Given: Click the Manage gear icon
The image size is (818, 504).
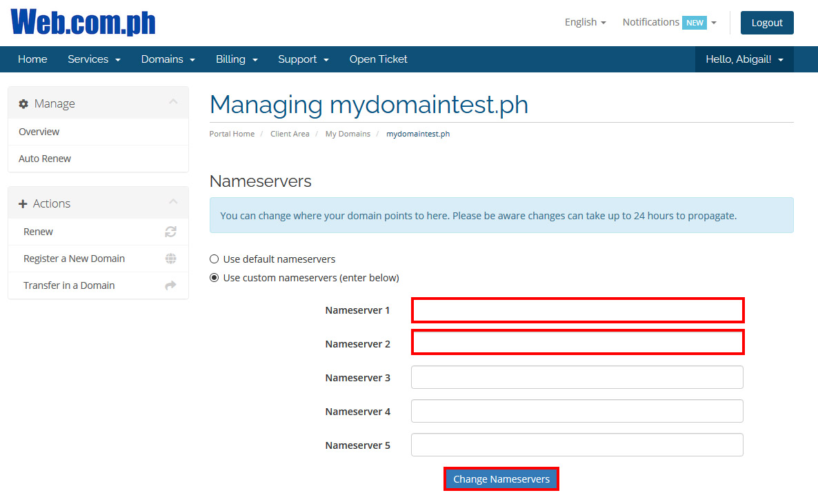Looking at the screenshot, I should [23, 104].
